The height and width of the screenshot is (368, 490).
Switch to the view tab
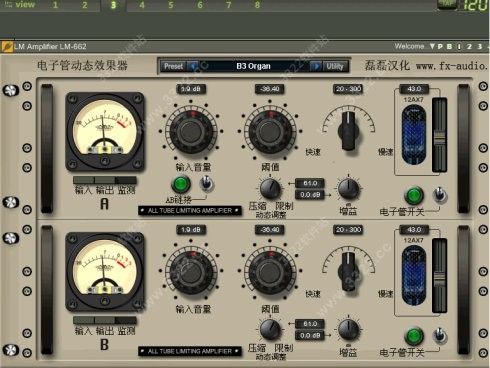25,5
